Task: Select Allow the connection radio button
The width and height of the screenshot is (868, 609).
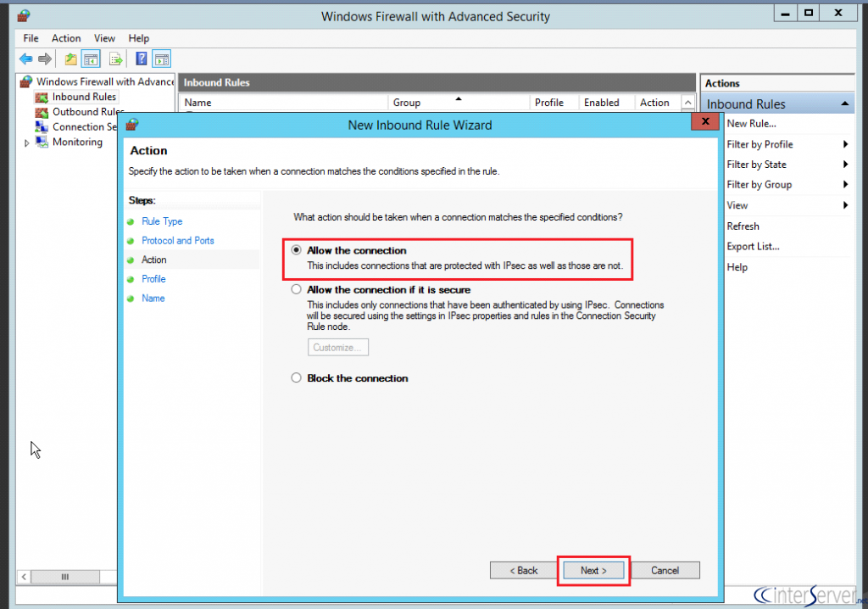Action: (297, 250)
